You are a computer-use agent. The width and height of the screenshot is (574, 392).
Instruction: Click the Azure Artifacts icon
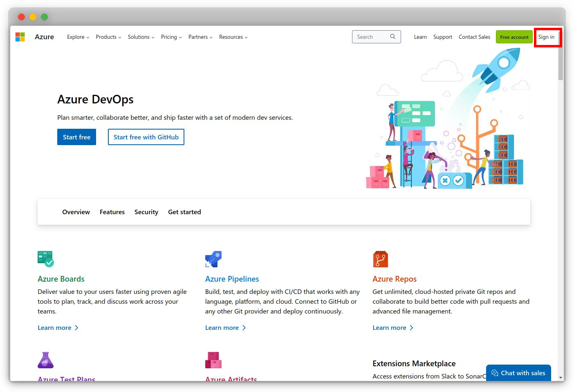[213, 360]
